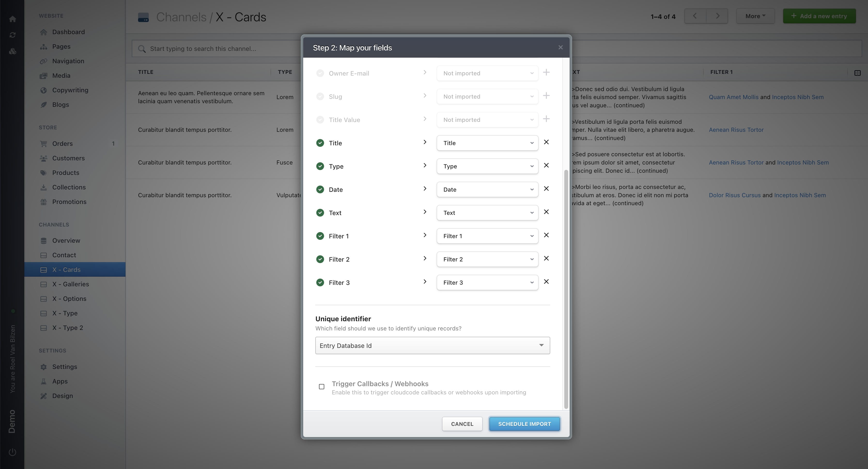Click the search magnifier in the channel search bar

[142, 48]
